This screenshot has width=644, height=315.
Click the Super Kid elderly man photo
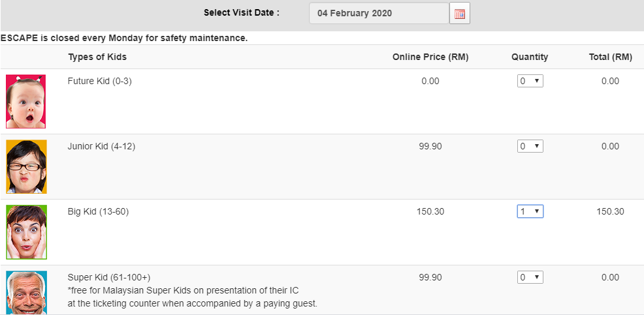coord(26,293)
